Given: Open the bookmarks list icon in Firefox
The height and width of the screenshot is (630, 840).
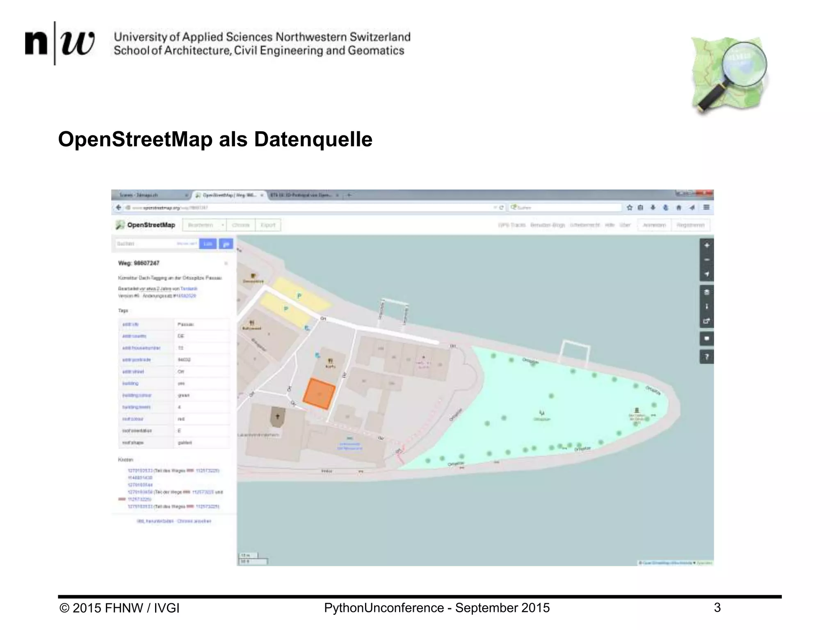Looking at the screenshot, I should 641,208.
